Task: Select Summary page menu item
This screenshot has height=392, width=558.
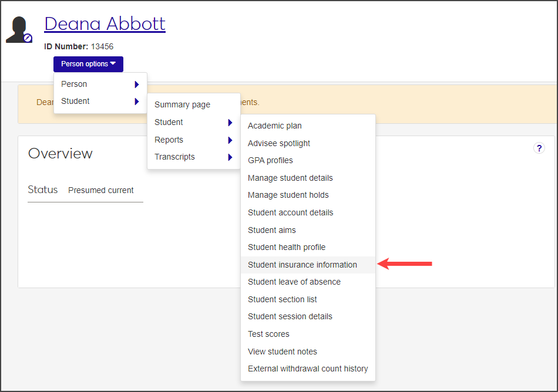Action: 182,104
